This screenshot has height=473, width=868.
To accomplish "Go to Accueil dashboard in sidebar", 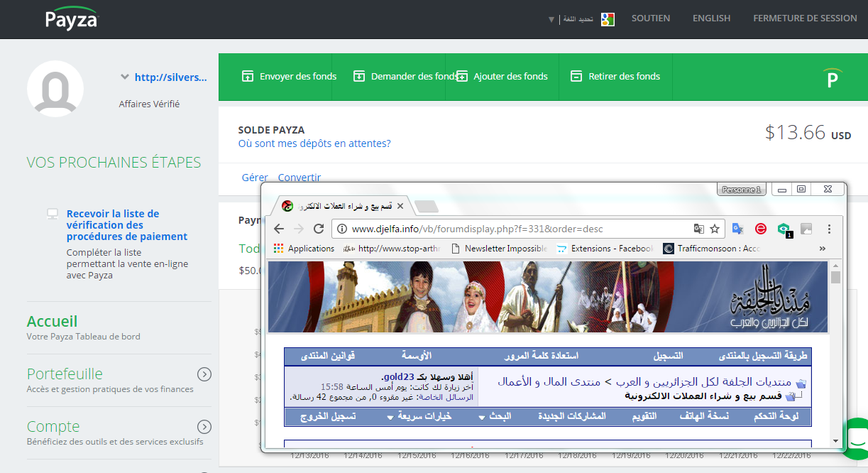I will [52, 322].
